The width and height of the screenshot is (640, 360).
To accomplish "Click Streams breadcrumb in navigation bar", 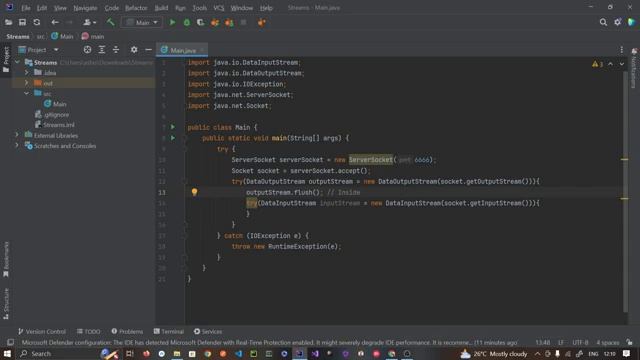I will pos(18,36).
